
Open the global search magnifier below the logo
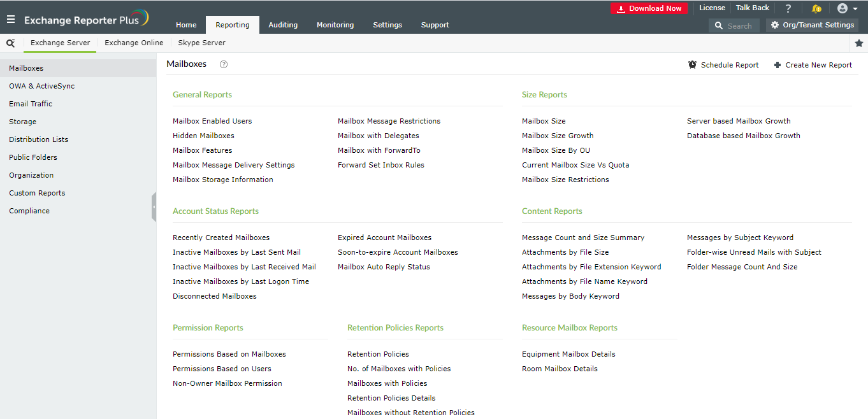pos(10,43)
